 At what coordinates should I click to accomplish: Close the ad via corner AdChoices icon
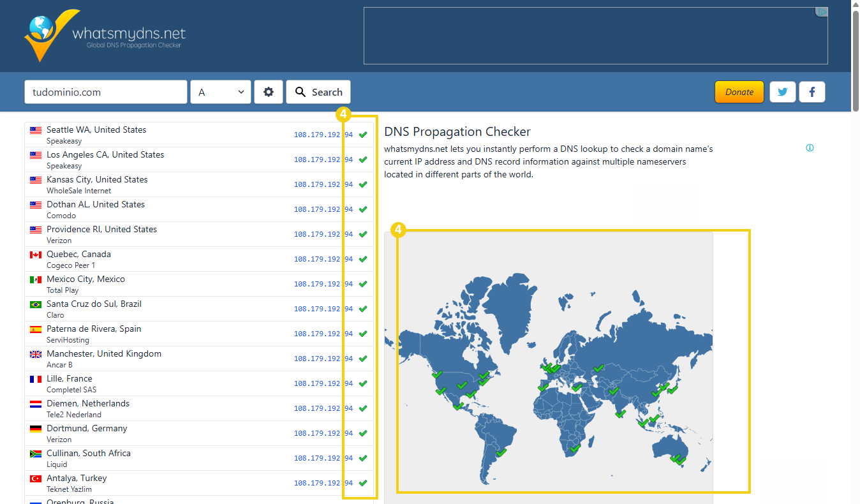tap(822, 12)
